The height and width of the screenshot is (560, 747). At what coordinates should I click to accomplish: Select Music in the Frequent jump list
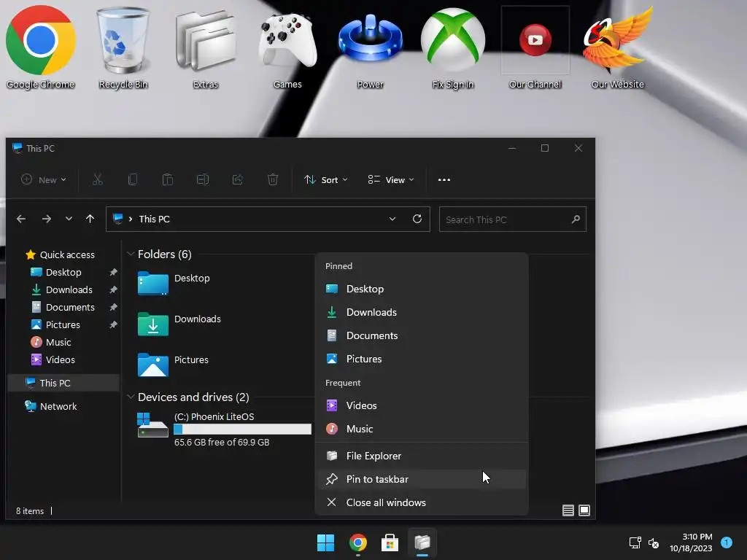point(422,429)
